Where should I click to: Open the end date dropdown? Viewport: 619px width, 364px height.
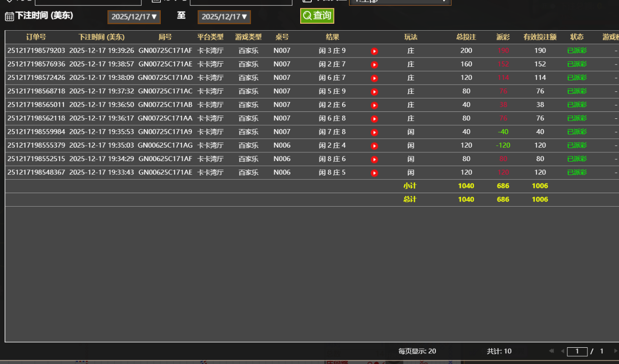tap(224, 17)
